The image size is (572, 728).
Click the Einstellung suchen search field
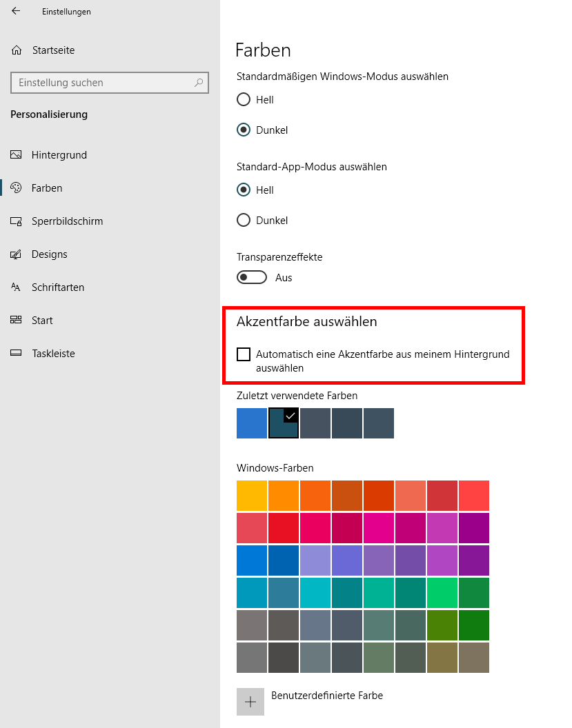[103, 83]
